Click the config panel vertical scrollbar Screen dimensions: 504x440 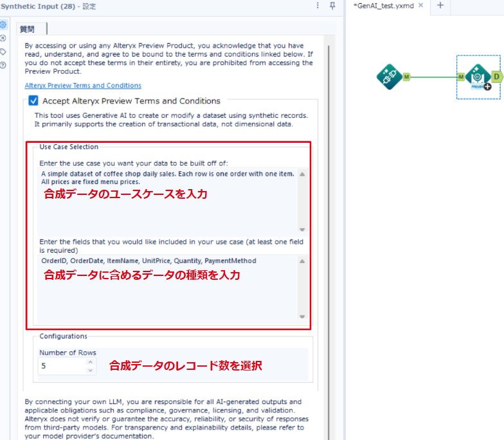328,241
